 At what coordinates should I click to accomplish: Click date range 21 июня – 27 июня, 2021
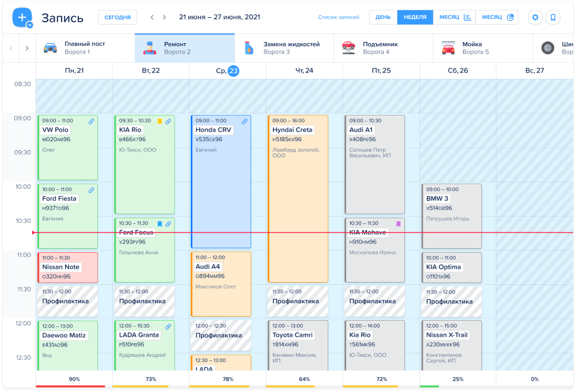click(x=219, y=17)
